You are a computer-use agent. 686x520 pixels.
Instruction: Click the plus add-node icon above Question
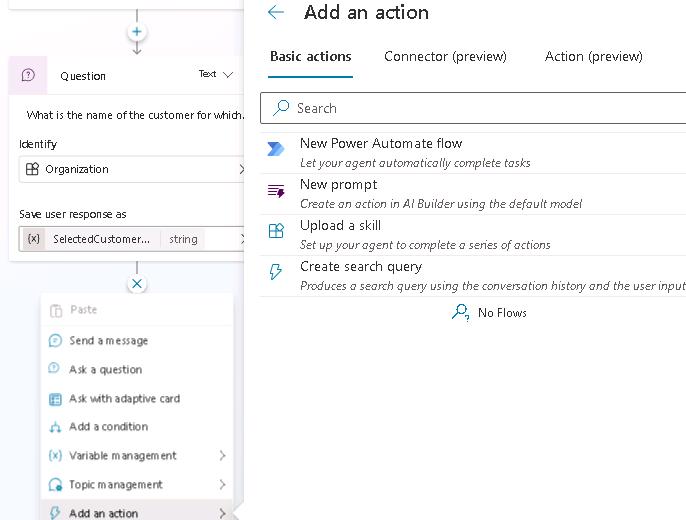click(x=137, y=32)
